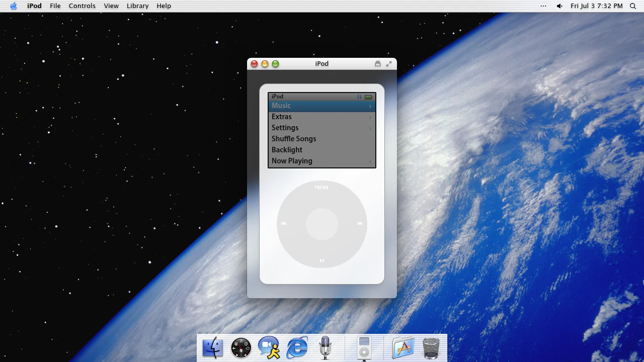Viewport: 644px width, 362px height.
Task: Select Music in the iPod menu
Action: 322,106
